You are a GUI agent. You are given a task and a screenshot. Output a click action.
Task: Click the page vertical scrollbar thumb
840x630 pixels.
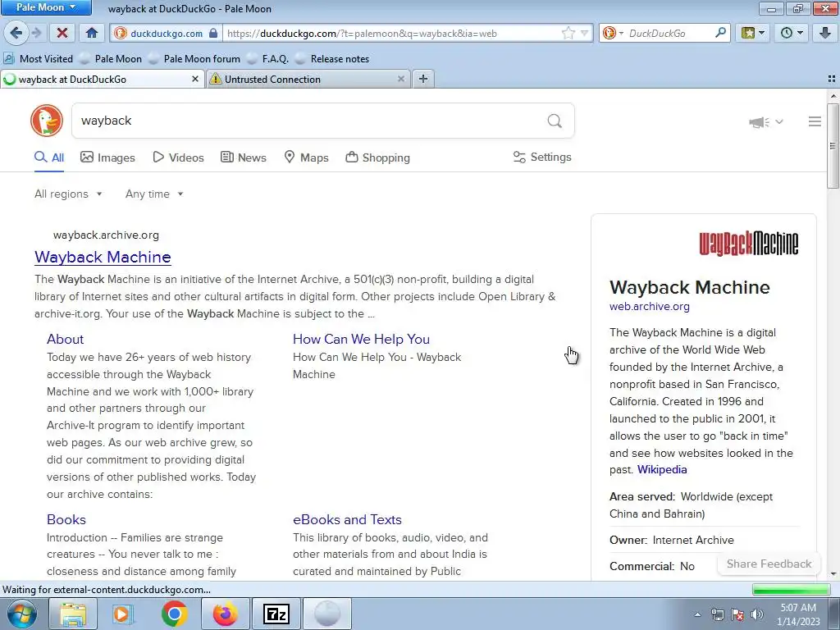pos(833,146)
